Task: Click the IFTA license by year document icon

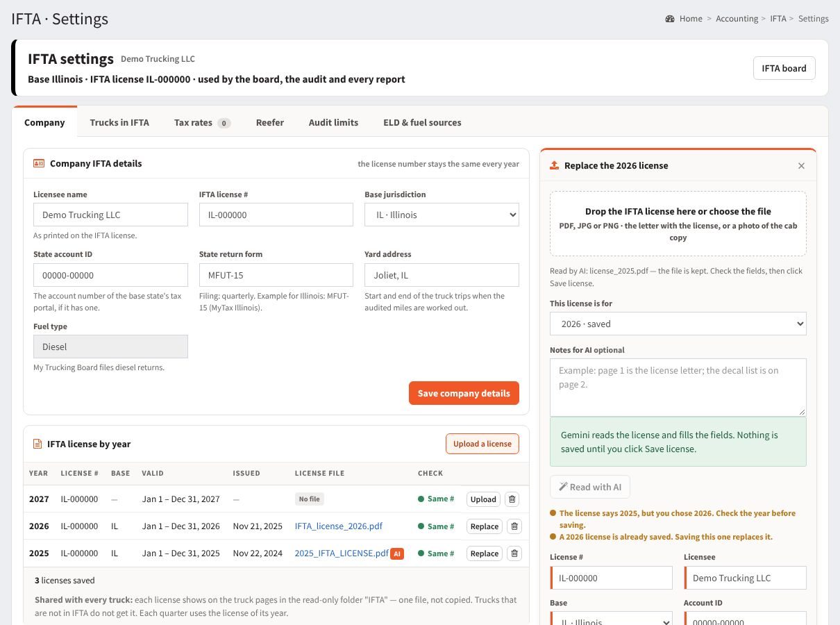Action: (x=37, y=444)
